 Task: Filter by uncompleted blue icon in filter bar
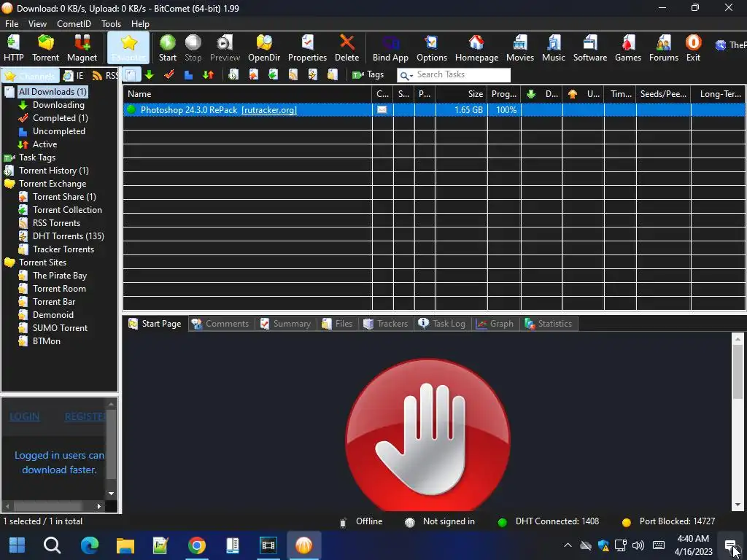tap(189, 75)
